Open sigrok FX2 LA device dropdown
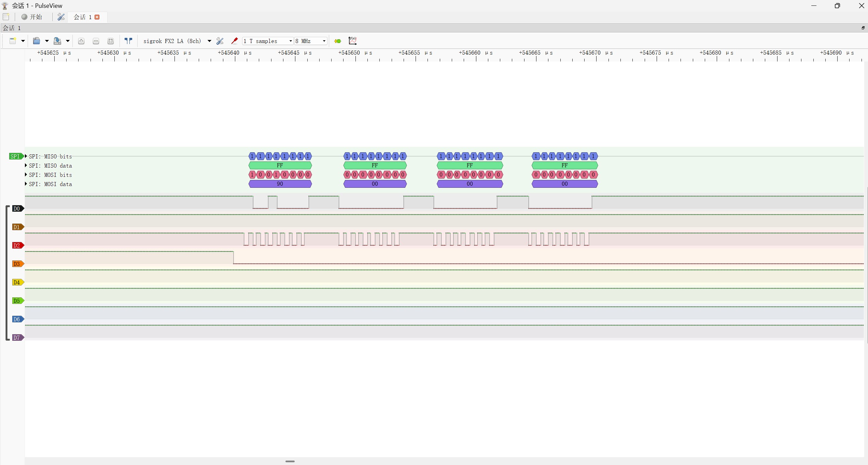The height and width of the screenshot is (465, 868). coord(209,41)
